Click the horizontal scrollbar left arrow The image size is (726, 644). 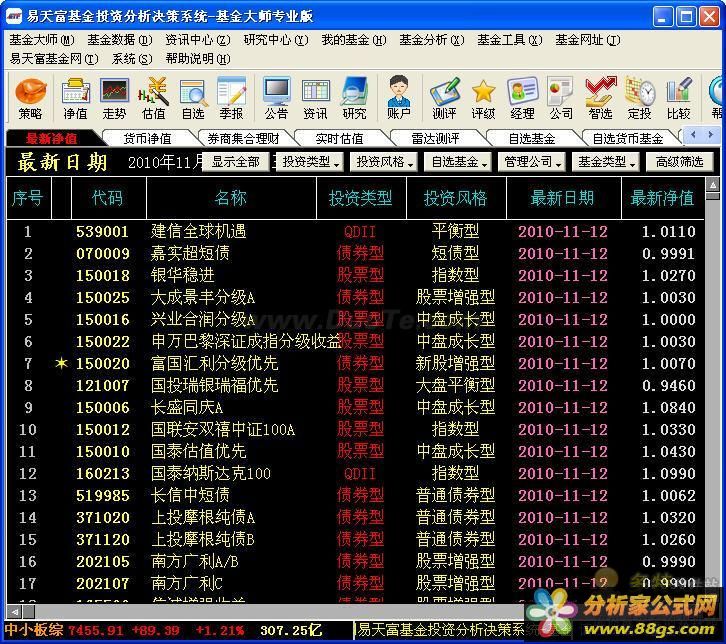point(15,612)
